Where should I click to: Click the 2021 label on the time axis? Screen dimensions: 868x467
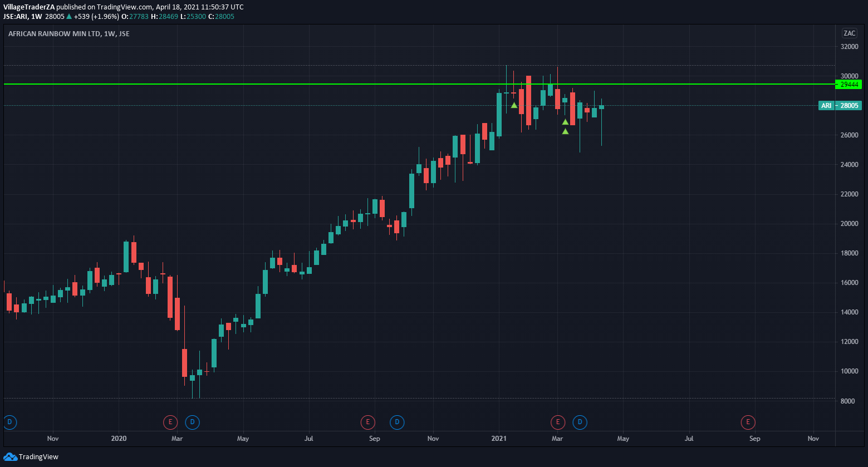point(498,439)
